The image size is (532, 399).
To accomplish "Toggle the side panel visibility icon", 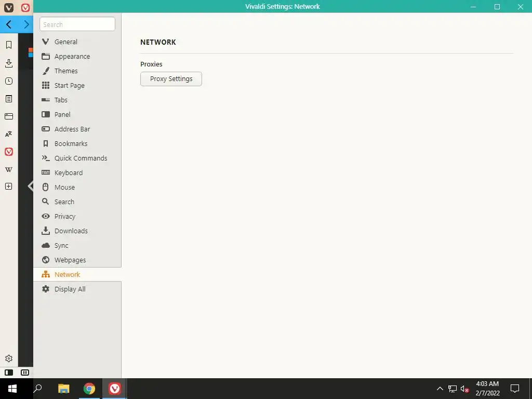I will click(x=9, y=373).
